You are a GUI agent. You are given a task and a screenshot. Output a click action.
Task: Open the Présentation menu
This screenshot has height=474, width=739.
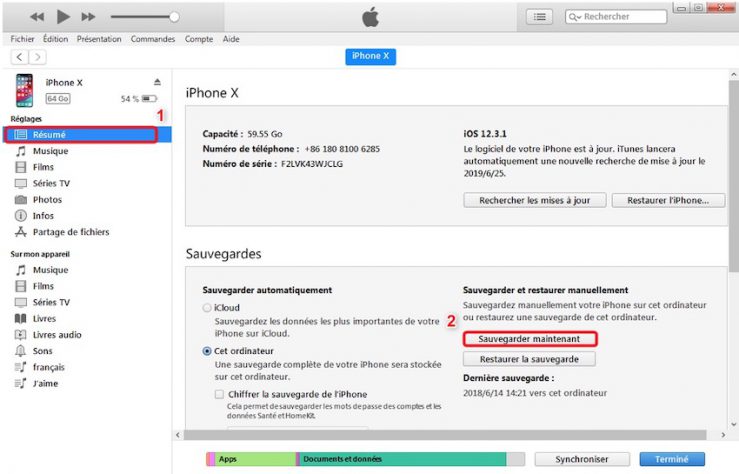(99, 39)
